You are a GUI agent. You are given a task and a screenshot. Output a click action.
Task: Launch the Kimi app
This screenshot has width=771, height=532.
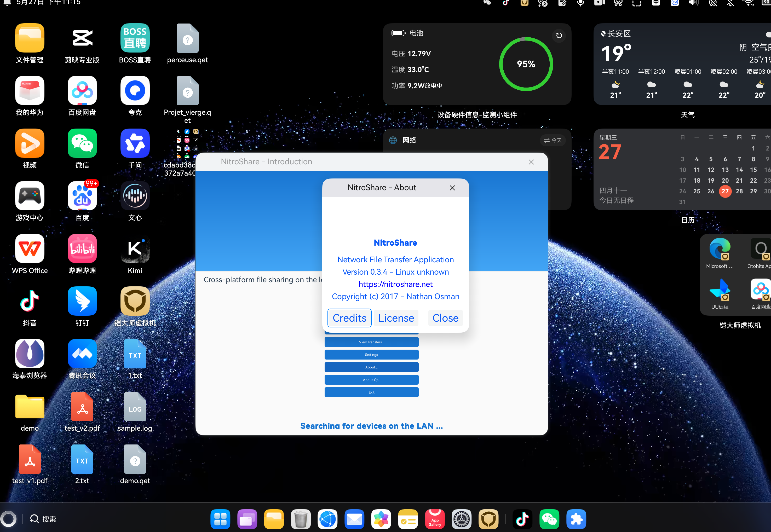[135, 248]
